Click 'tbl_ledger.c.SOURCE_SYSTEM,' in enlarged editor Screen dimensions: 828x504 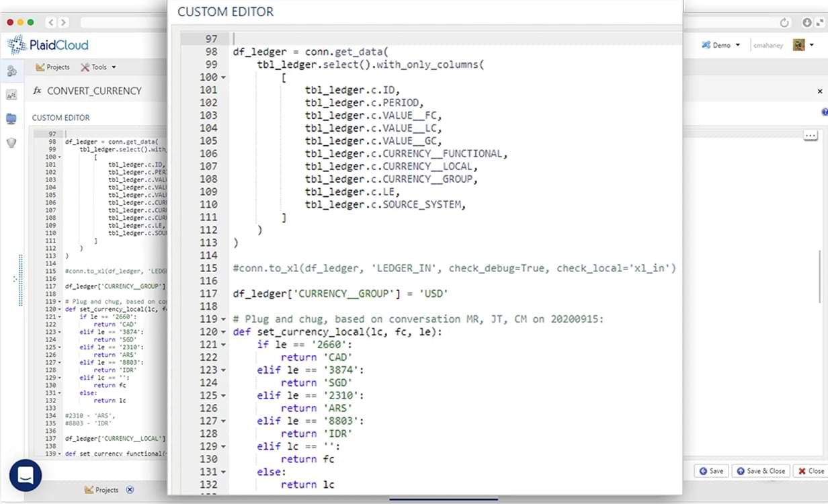pyautogui.click(x=385, y=205)
